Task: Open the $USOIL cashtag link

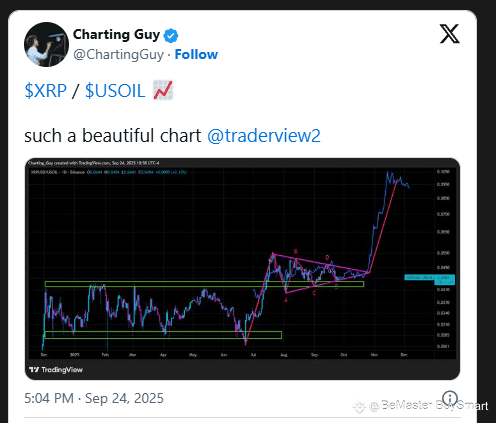Action: pos(115,90)
